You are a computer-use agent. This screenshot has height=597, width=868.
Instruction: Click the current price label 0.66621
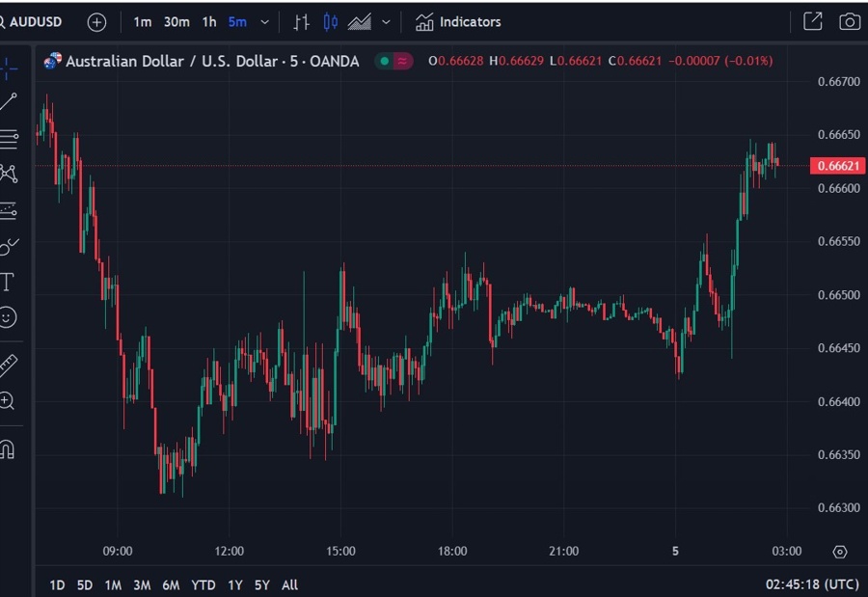coord(837,166)
